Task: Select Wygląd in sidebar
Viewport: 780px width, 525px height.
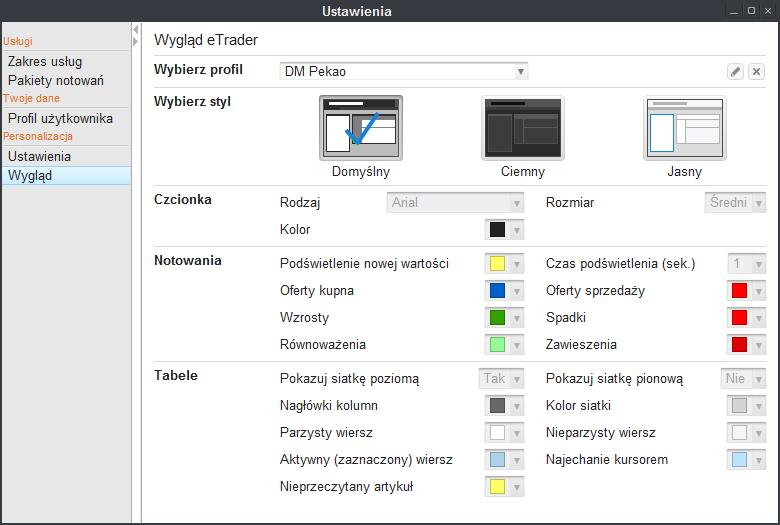Action: click(66, 176)
